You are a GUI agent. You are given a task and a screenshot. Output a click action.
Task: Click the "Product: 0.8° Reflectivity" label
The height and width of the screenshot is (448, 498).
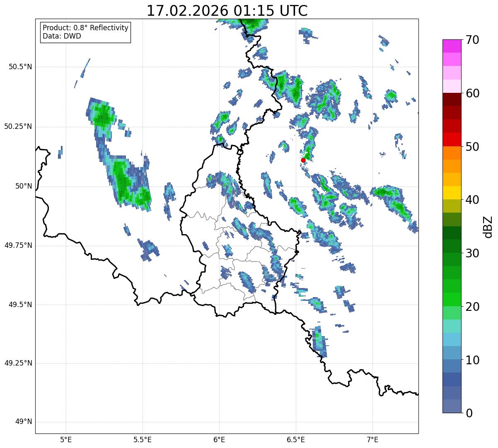point(85,28)
